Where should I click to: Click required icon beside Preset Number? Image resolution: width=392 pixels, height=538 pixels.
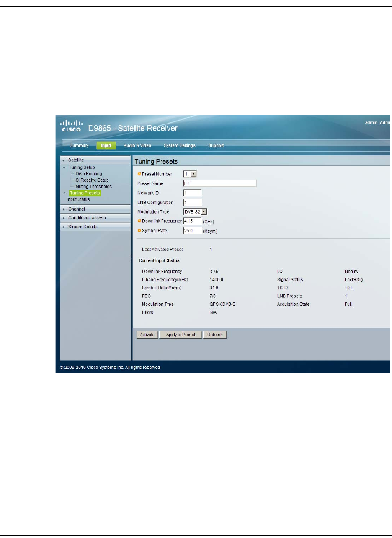coord(139,174)
